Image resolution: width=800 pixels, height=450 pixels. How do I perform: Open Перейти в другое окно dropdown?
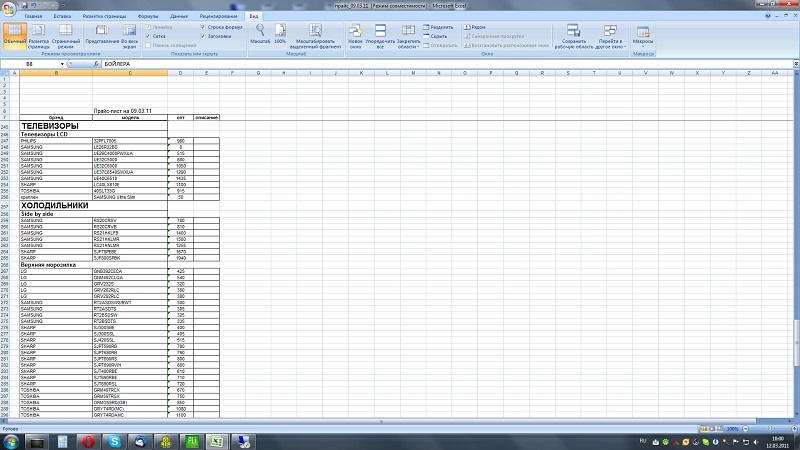pyautogui.click(x=611, y=36)
